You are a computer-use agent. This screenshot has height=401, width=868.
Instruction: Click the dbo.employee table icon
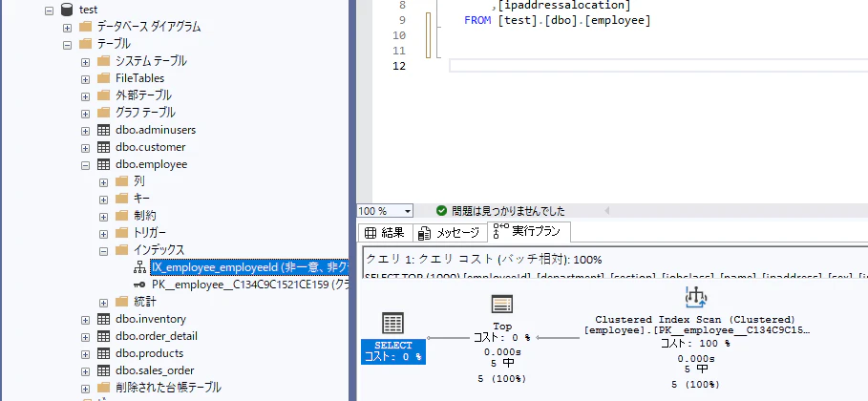pos(103,164)
